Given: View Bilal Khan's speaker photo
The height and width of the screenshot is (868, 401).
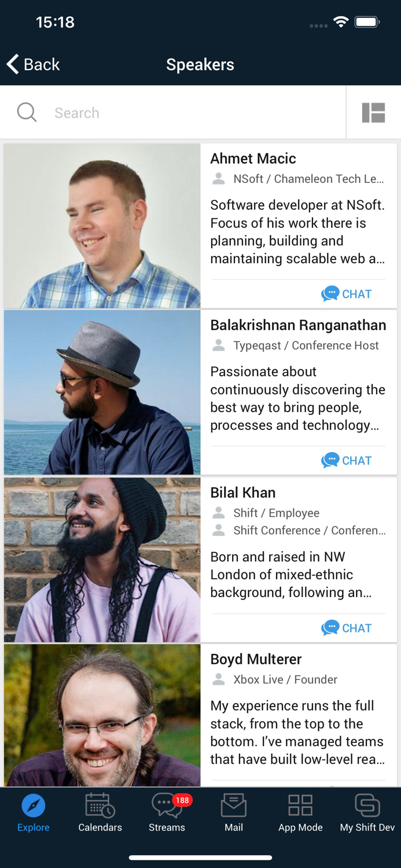Looking at the screenshot, I should tap(102, 560).
